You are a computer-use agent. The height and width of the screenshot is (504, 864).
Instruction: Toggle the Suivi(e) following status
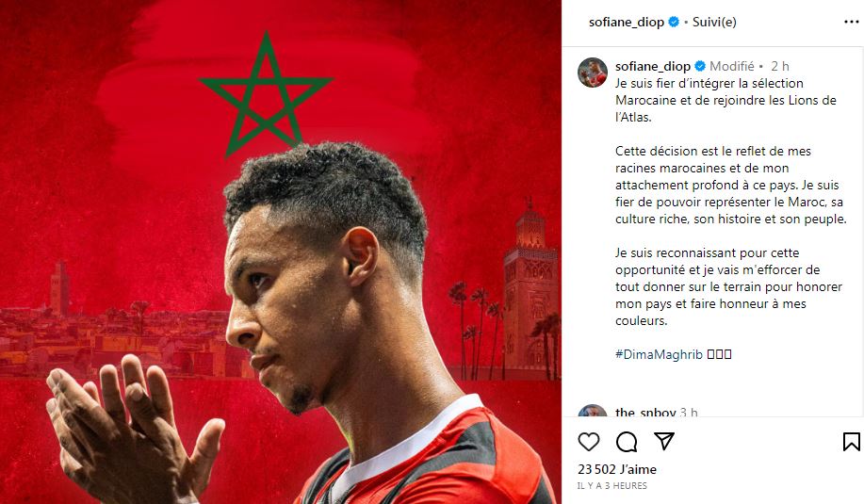714,22
